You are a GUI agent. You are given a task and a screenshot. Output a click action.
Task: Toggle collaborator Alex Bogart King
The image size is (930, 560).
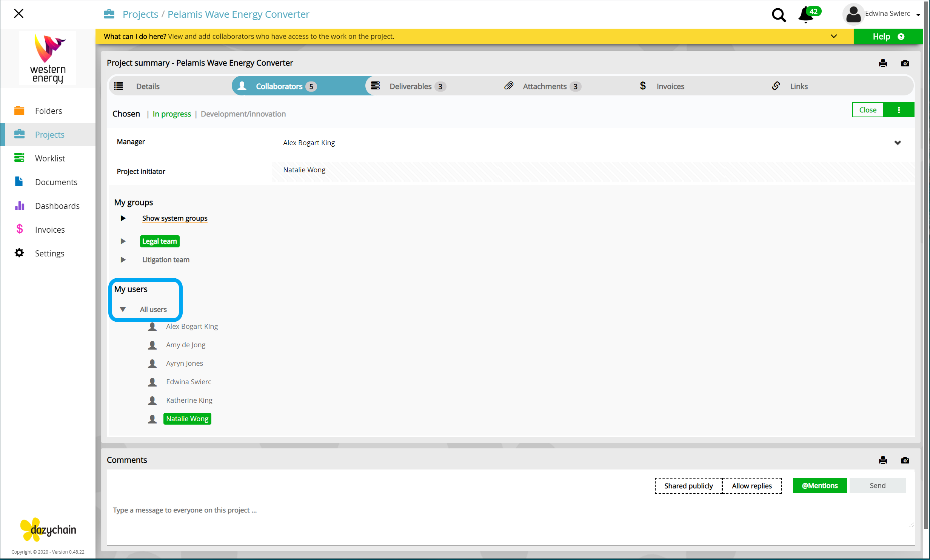[x=192, y=326]
